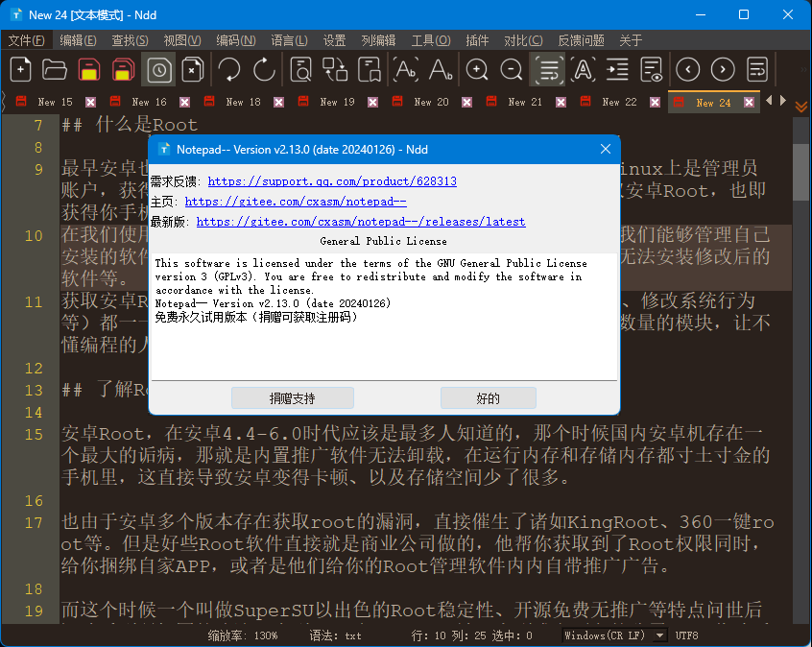Image resolution: width=812 pixels, height=647 pixels.
Task: Switch to the New 16 tab
Action: (x=149, y=102)
